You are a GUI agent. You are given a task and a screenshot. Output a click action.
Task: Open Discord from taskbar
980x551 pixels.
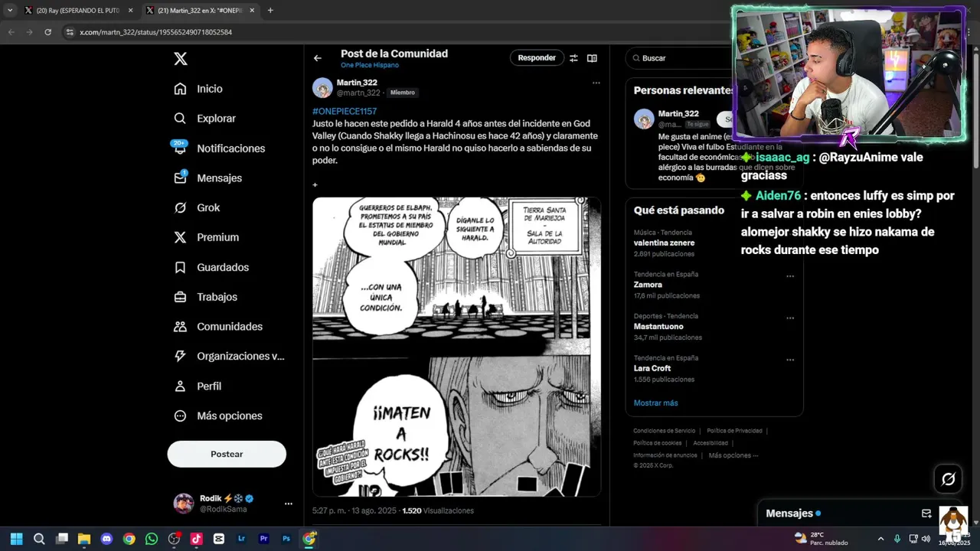[x=106, y=539]
